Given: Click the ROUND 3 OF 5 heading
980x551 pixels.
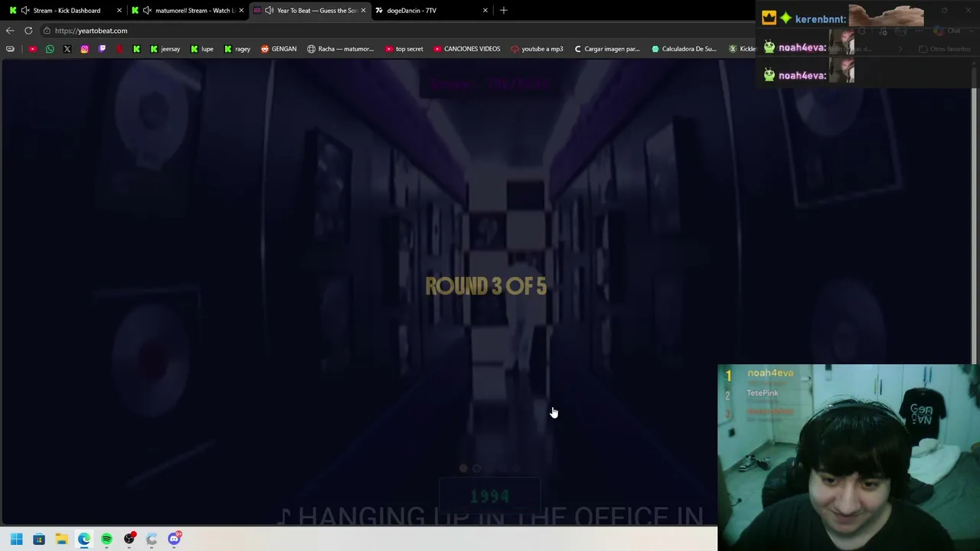Looking at the screenshot, I should pyautogui.click(x=486, y=286).
